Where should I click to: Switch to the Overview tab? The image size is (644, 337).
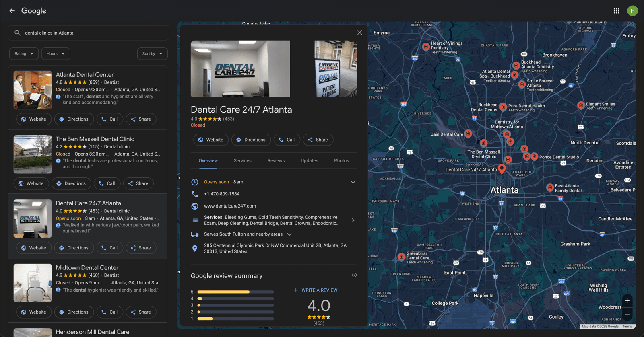(x=208, y=160)
